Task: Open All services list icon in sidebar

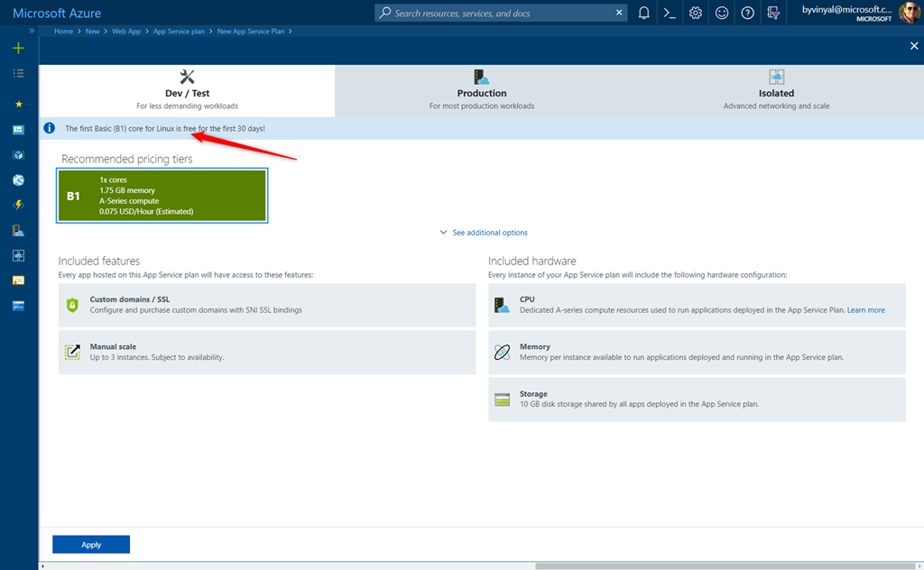Action: pyautogui.click(x=18, y=73)
